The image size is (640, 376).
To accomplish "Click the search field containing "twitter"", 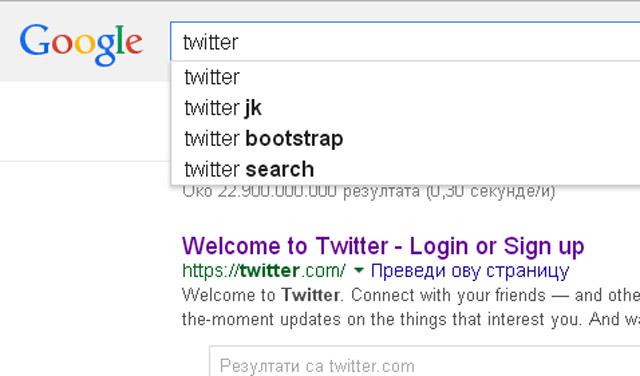I will [x=405, y=42].
